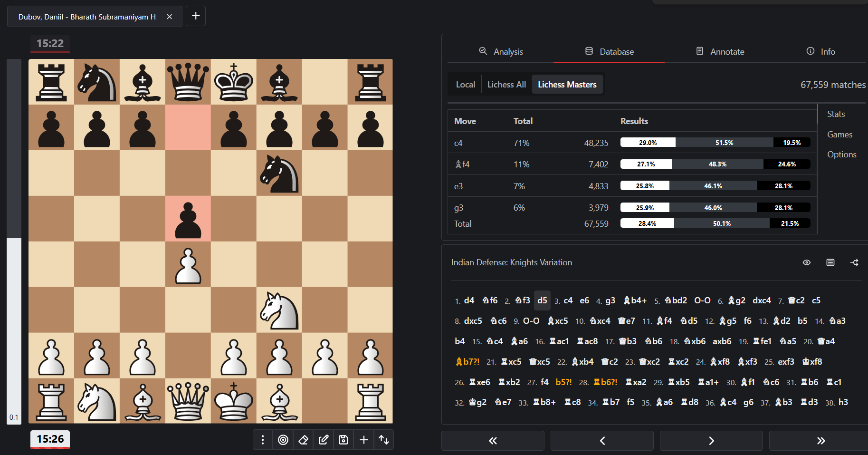This screenshot has height=455, width=868.
Task: Click the Total column header
Action: [523, 121]
